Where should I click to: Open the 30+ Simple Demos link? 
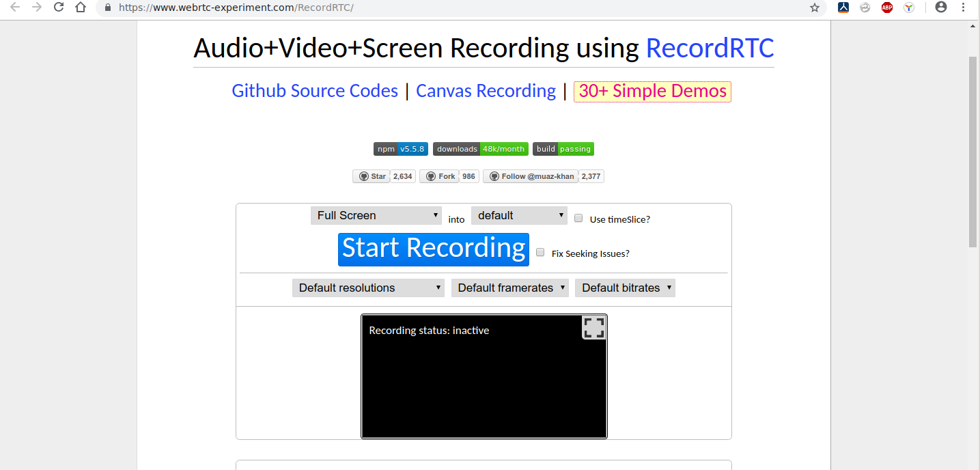point(652,91)
